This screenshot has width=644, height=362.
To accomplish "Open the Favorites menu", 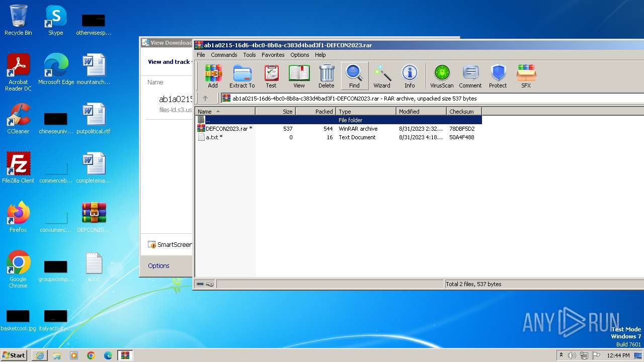I will [x=273, y=55].
